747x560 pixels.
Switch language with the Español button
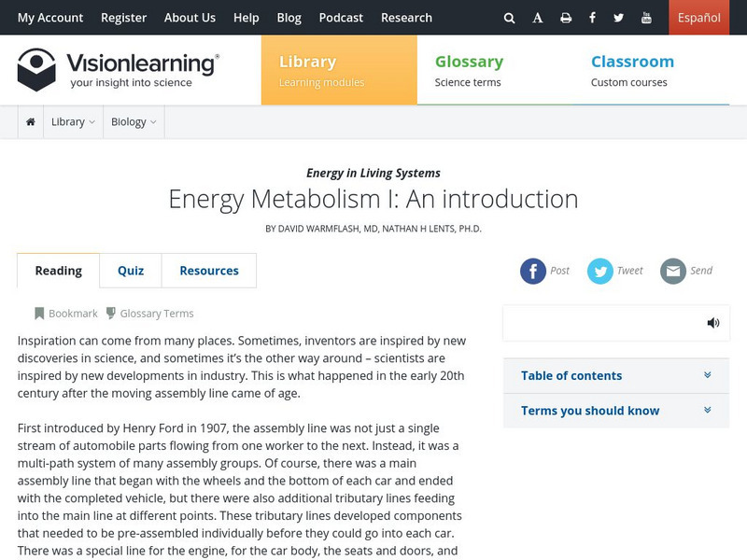tap(698, 18)
